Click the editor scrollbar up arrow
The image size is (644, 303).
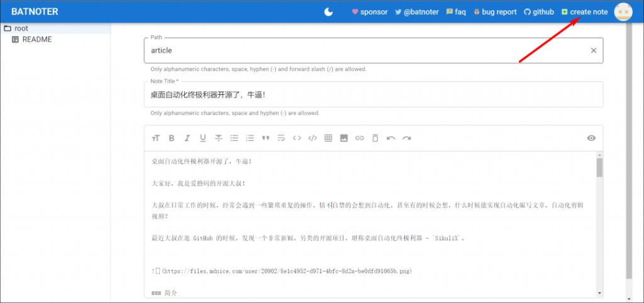pyautogui.click(x=599, y=155)
